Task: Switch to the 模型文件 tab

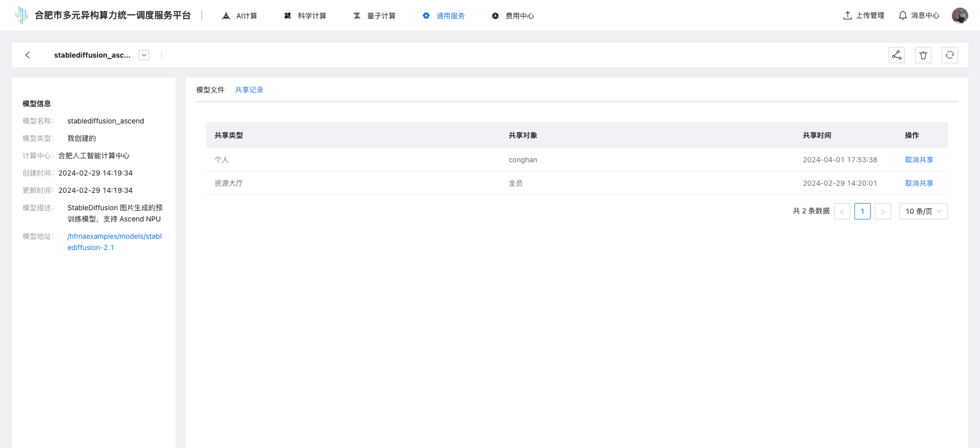Action: coord(210,90)
